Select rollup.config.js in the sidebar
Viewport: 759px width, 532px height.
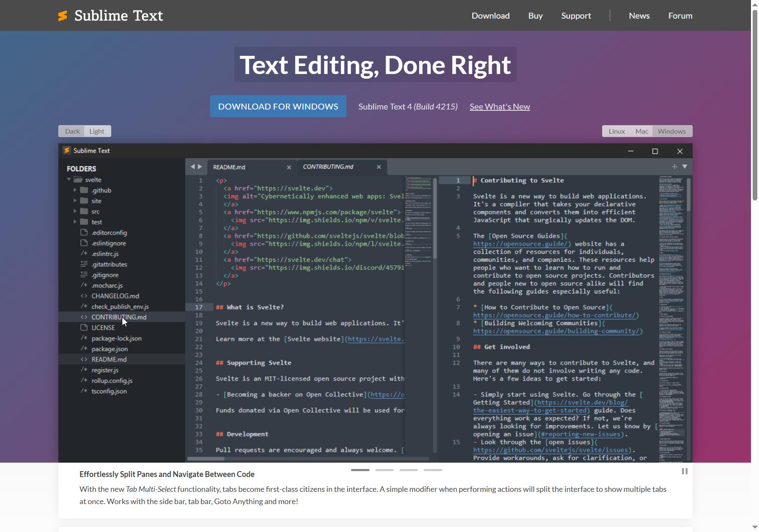point(122,381)
